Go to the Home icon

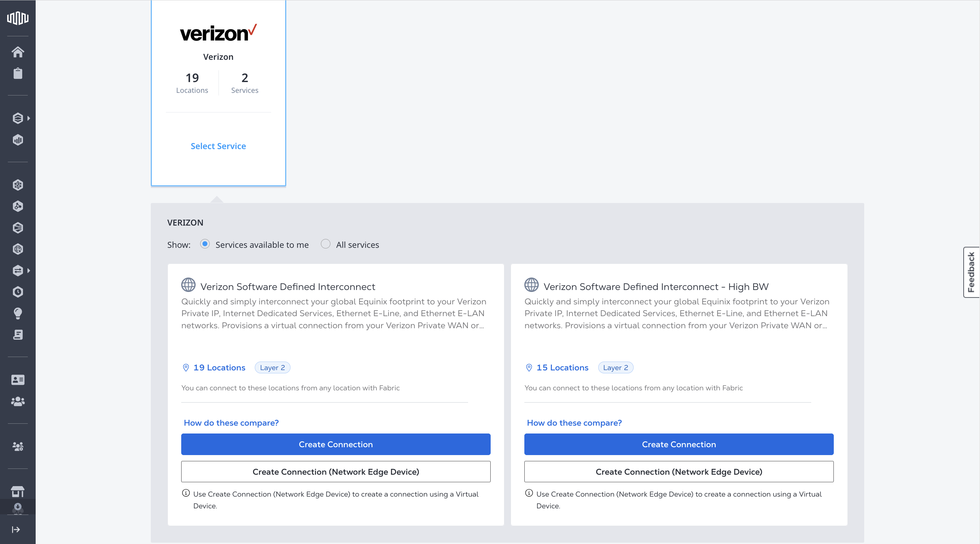[18, 52]
